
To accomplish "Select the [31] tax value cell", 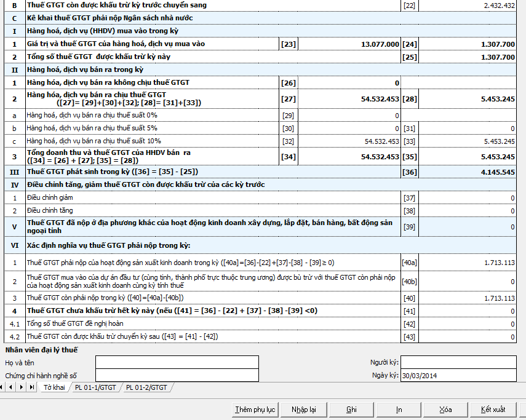I will click(468, 129).
